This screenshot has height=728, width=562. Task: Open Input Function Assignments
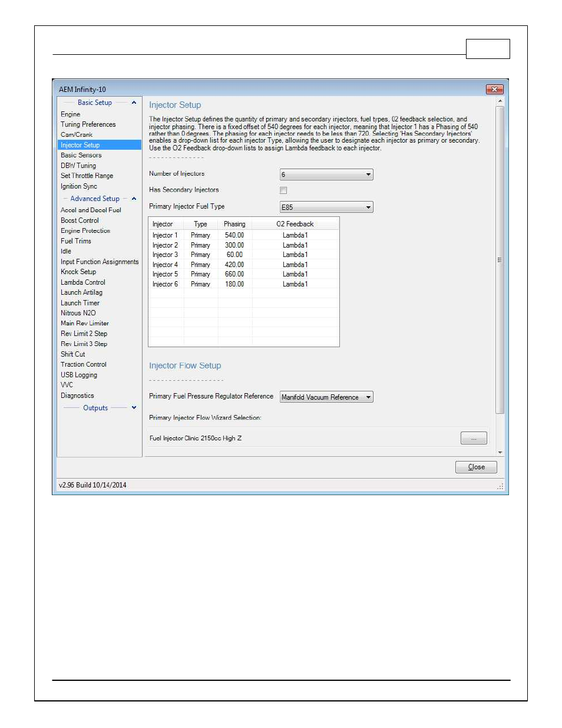click(x=100, y=262)
